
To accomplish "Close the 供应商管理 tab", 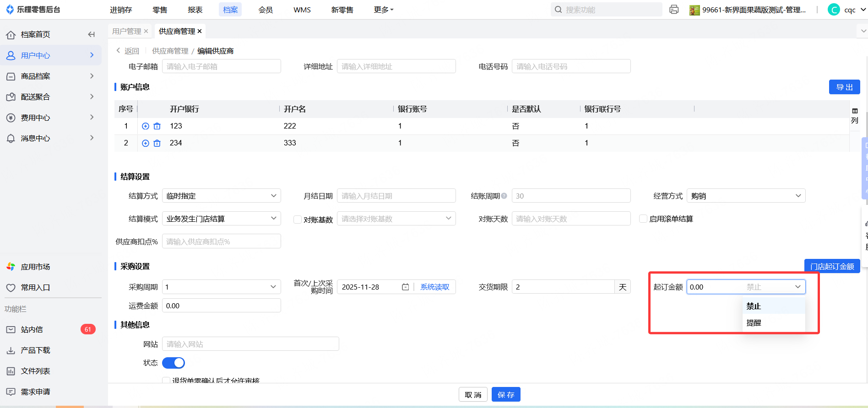I will (200, 31).
